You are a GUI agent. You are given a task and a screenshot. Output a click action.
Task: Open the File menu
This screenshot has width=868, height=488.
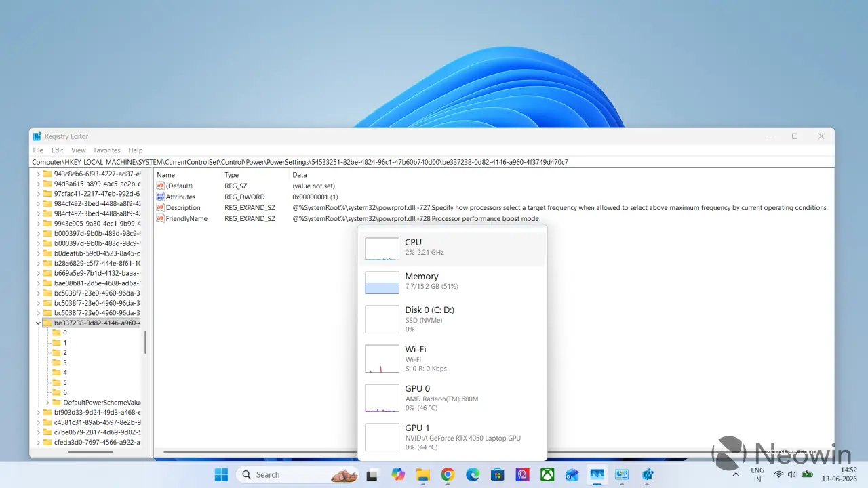click(x=38, y=150)
